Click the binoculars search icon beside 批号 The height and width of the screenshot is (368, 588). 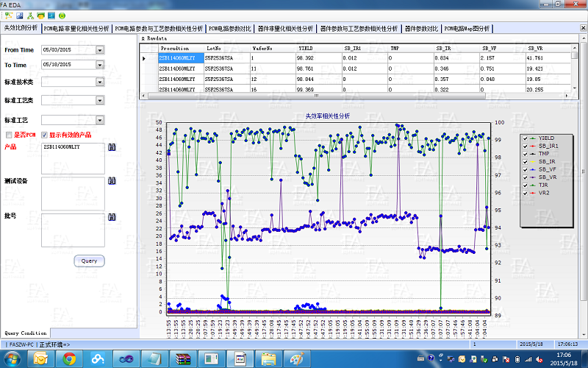111,217
